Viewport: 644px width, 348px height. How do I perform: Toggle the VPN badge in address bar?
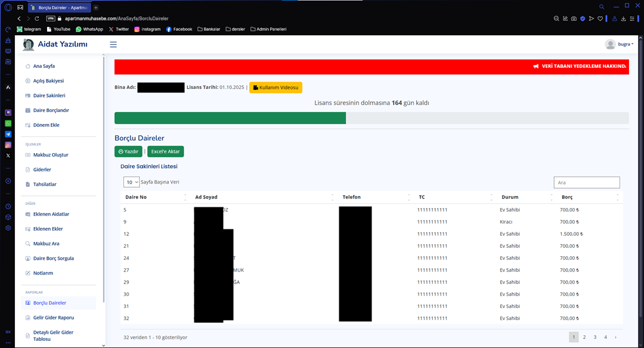pyautogui.click(x=51, y=18)
